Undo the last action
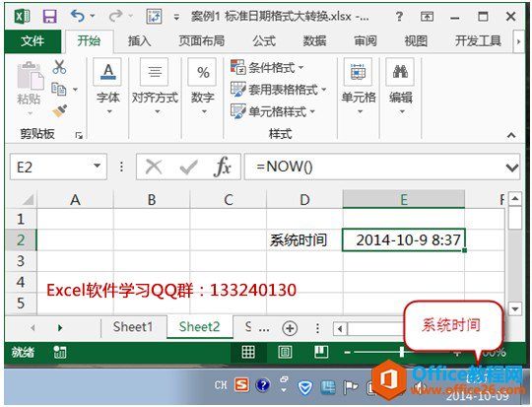This screenshot has height=407, width=532. pyautogui.click(x=78, y=16)
